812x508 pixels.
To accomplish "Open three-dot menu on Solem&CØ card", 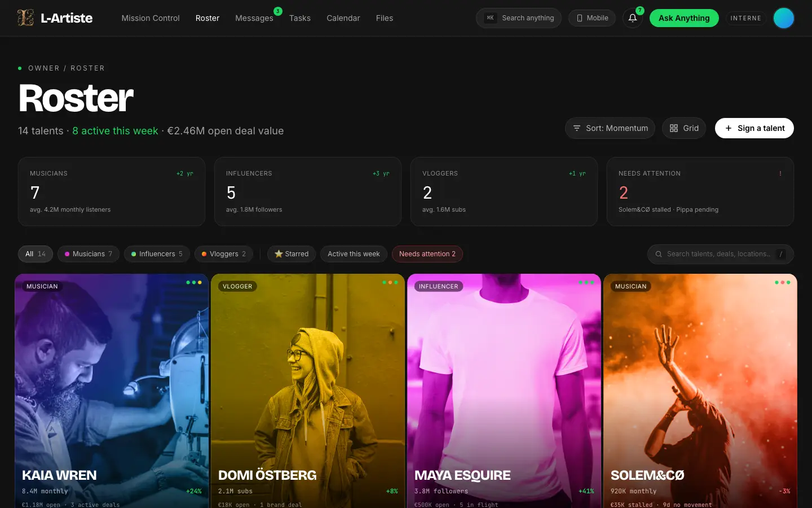I will point(783,282).
